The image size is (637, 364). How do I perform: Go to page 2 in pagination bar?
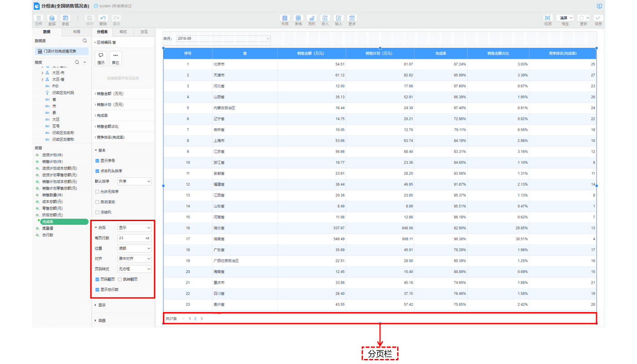(196, 319)
